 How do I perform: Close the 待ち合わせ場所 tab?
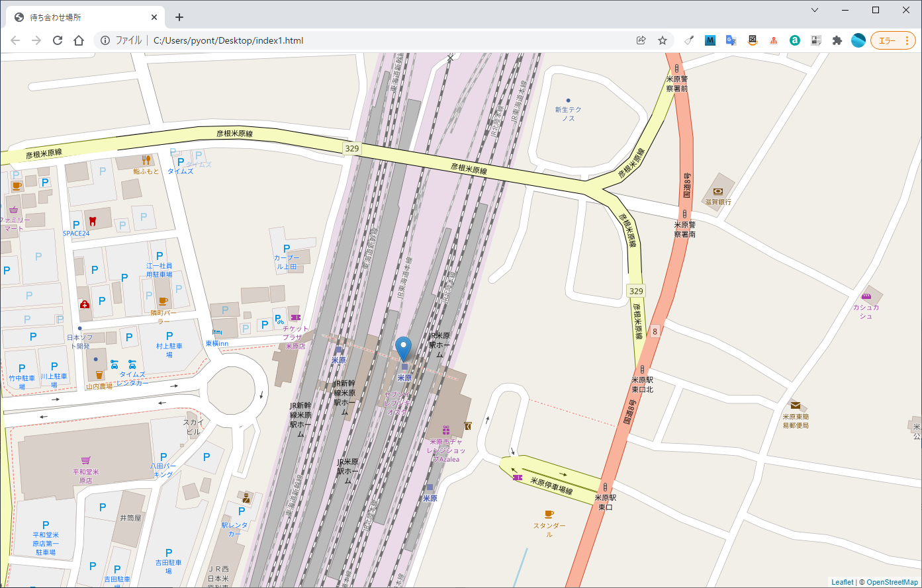point(154,18)
